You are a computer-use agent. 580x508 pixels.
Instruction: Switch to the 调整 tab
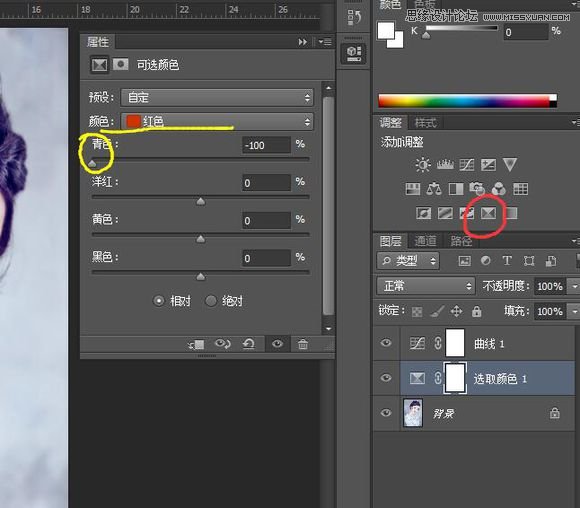point(391,122)
